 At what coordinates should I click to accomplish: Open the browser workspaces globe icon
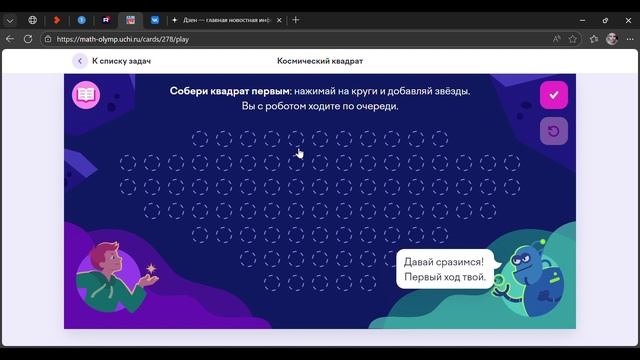pos(32,20)
